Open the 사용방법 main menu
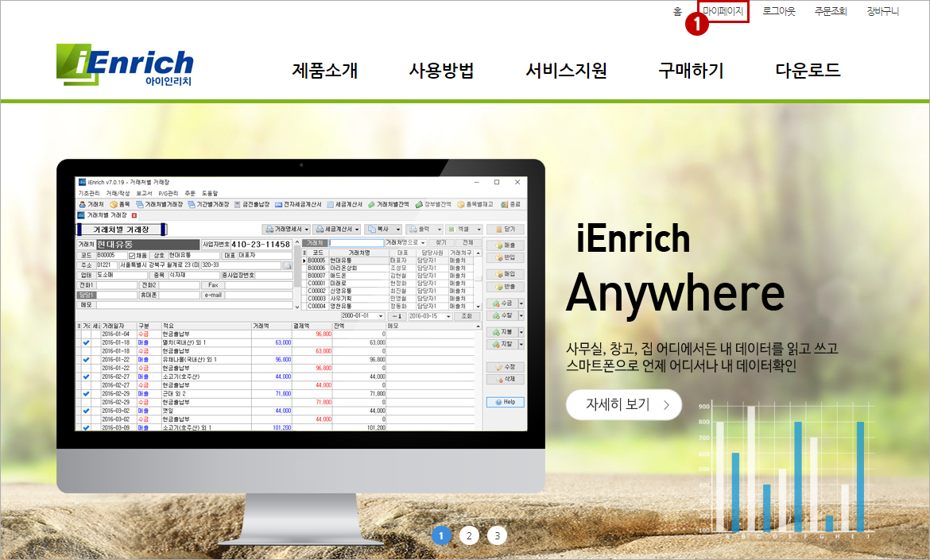 click(441, 70)
